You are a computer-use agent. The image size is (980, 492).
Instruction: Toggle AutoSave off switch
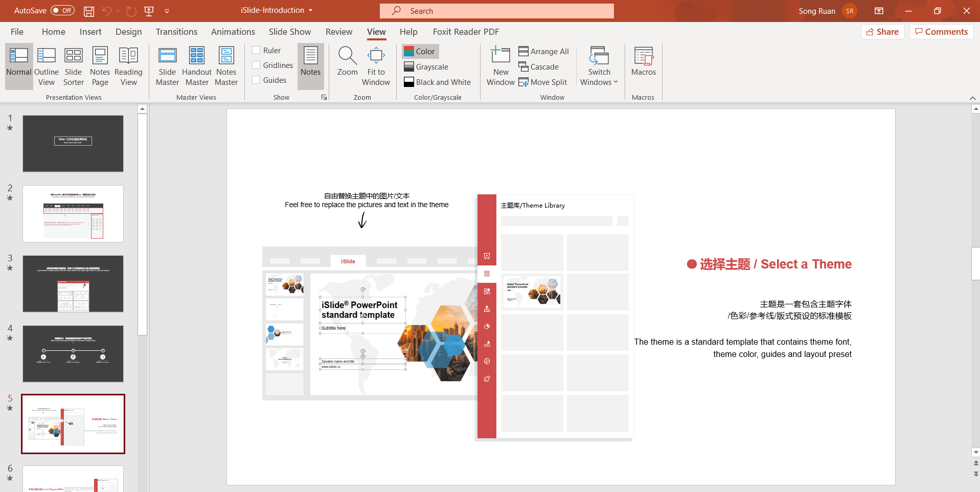click(62, 10)
